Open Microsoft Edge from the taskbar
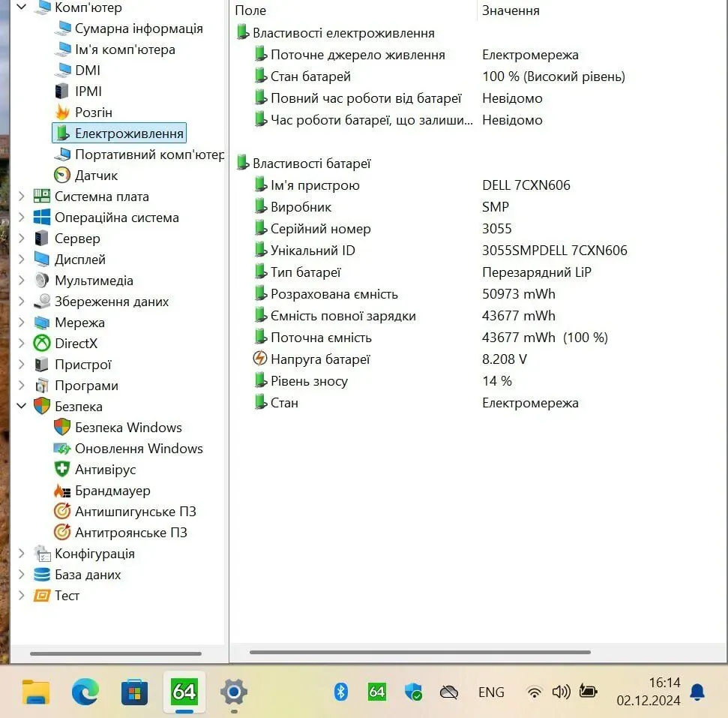The width and height of the screenshot is (728, 718). coord(85,692)
